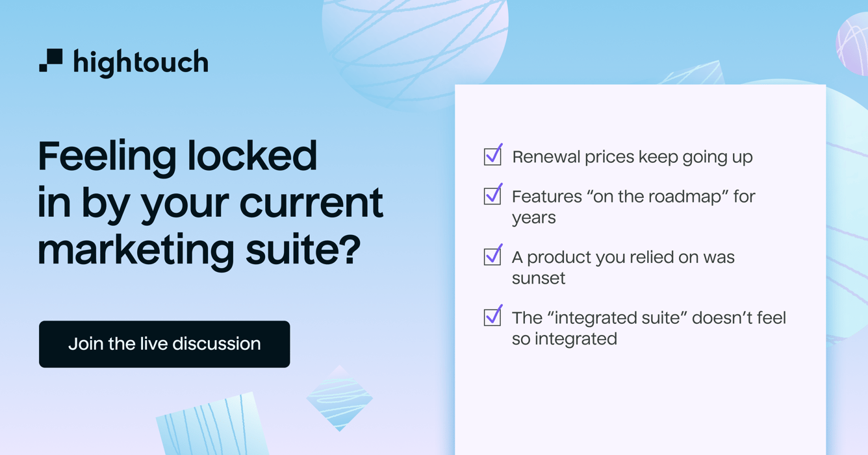Click the purple sphere in top-right corner
The width and height of the screenshot is (868, 455).
[852, 44]
